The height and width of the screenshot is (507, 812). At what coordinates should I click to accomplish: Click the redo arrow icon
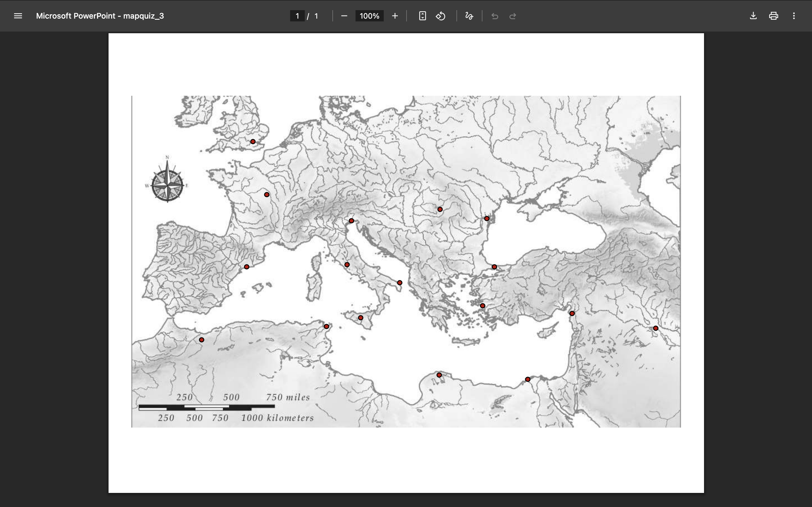512,16
